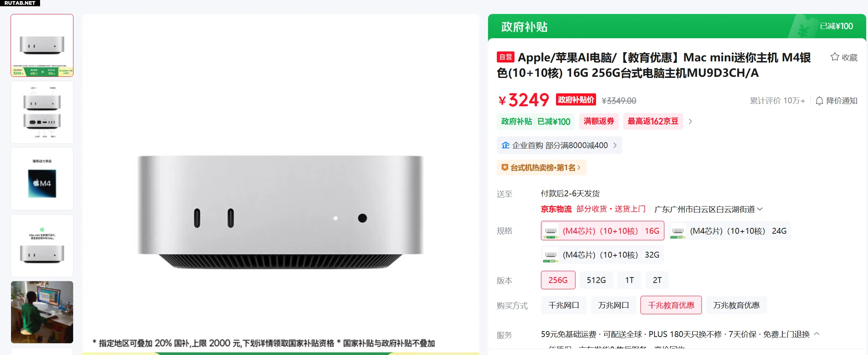Click the red 自营 badge
Image resolution: width=868 pixels, height=355 pixels.
[505, 57]
